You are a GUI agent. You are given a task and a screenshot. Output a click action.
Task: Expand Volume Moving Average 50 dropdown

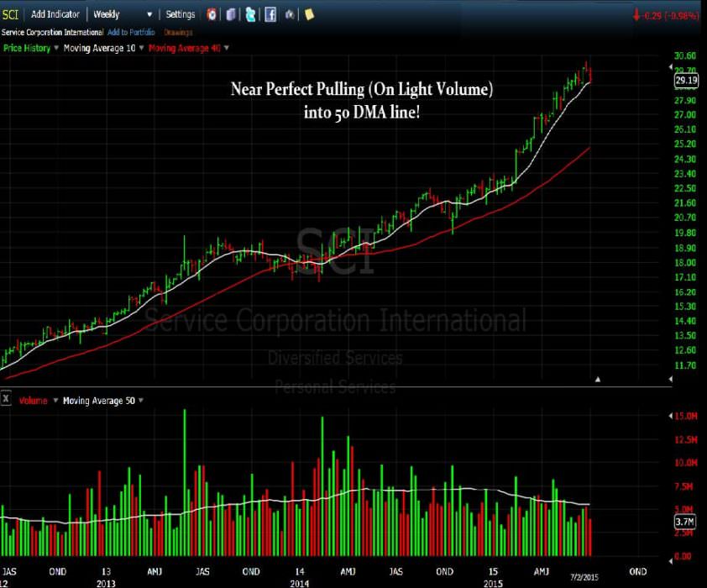tap(141, 401)
